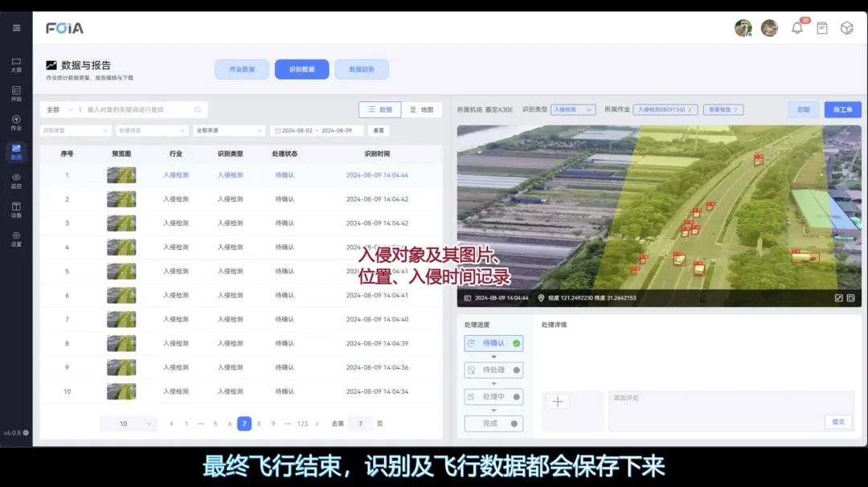Switch the view to 地图 map mode
This screenshot has height=487, width=868.
coord(421,110)
